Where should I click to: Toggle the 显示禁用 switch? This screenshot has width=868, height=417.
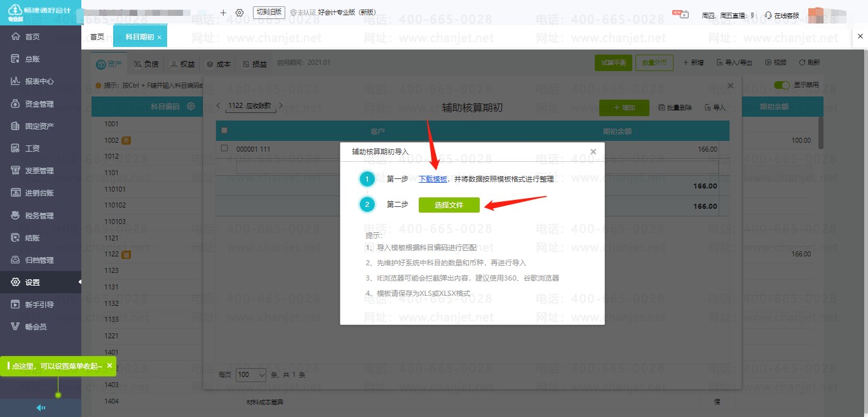coord(782,84)
